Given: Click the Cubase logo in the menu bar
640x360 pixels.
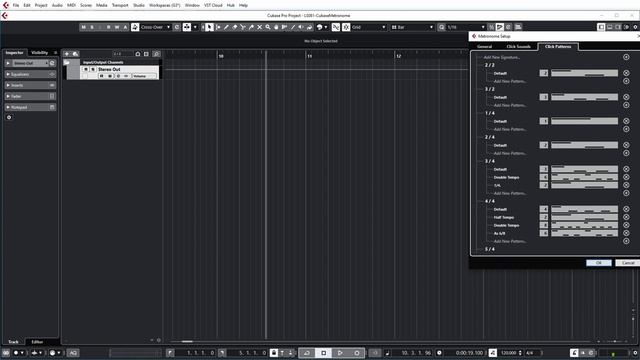Looking at the screenshot, I should (x=6, y=5).
